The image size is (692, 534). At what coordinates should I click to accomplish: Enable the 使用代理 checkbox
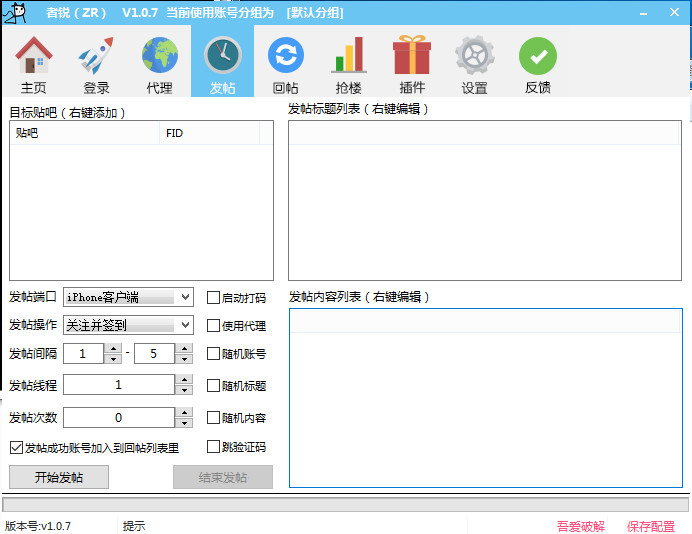(213, 326)
